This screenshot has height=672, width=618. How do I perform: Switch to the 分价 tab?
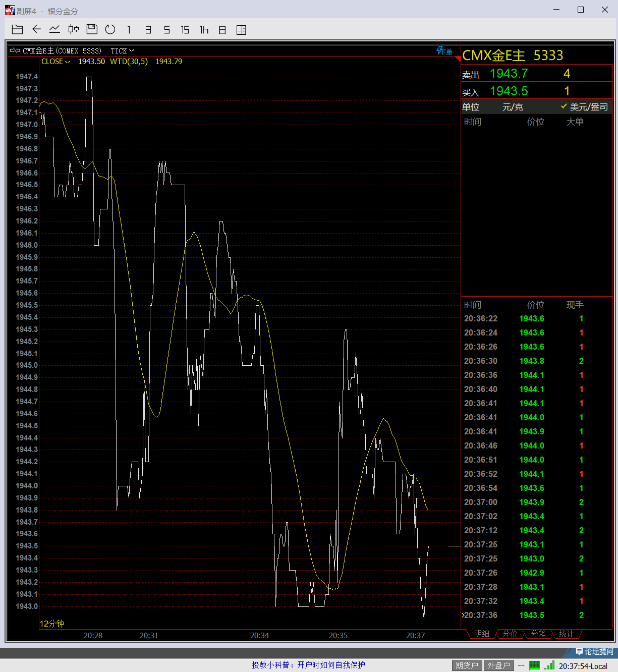pyautogui.click(x=510, y=634)
